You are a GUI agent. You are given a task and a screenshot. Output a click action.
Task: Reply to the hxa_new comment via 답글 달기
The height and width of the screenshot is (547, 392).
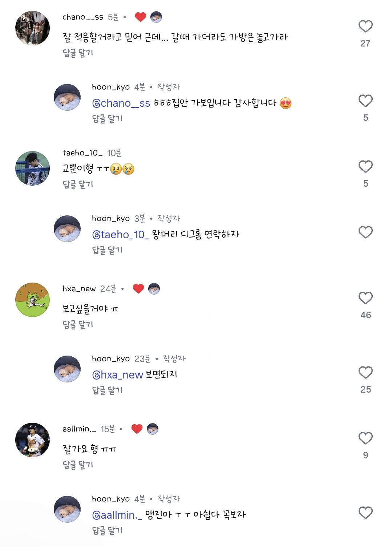point(78,325)
